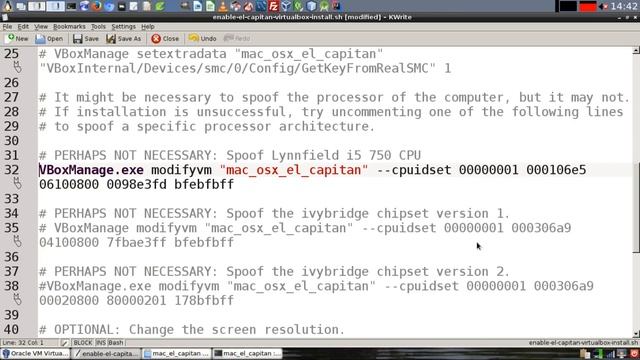This screenshot has height=360, width=640.
Task: Switch to second mac_el_capitan taskbar window
Action: 247,353
